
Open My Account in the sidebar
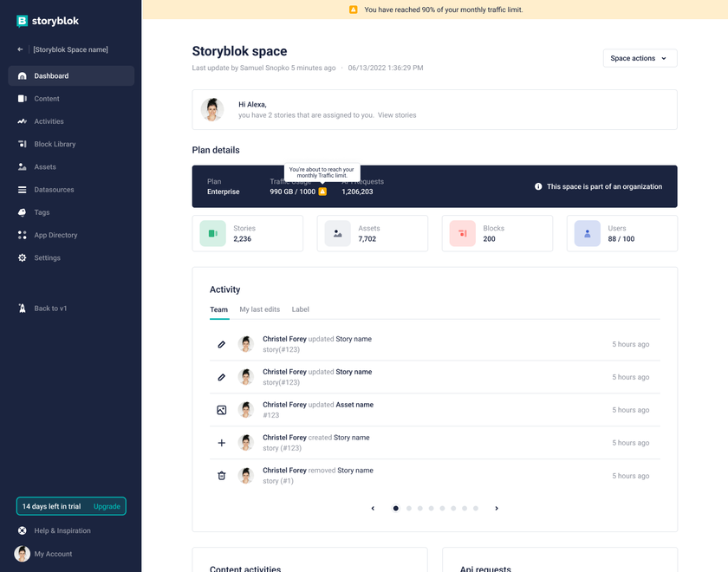coord(53,554)
